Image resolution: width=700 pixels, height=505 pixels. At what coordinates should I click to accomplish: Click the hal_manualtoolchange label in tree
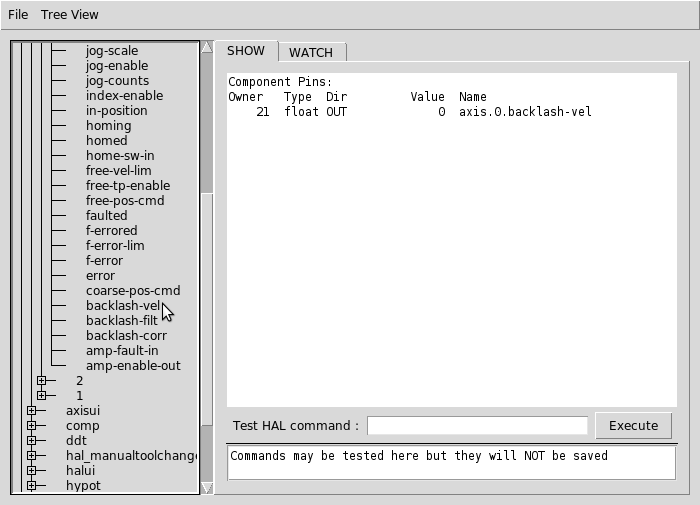(x=131, y=456)
